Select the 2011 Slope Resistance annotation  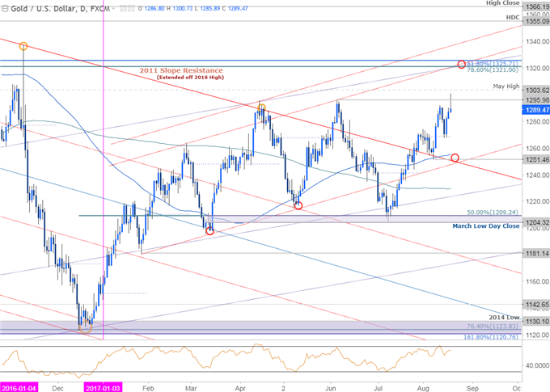click(181, 70)
